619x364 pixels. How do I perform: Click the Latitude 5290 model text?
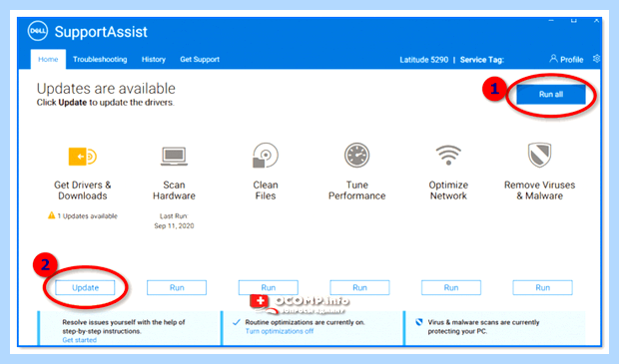point(424,60)
